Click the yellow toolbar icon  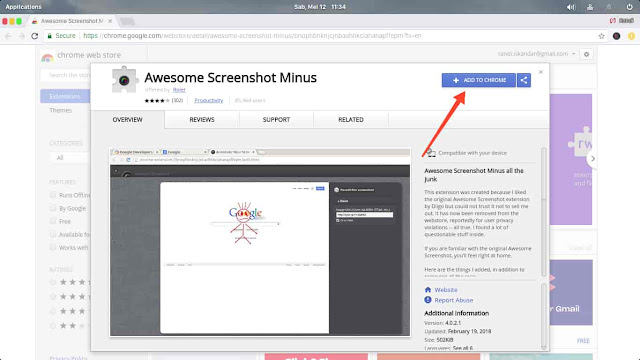point(631,36)
